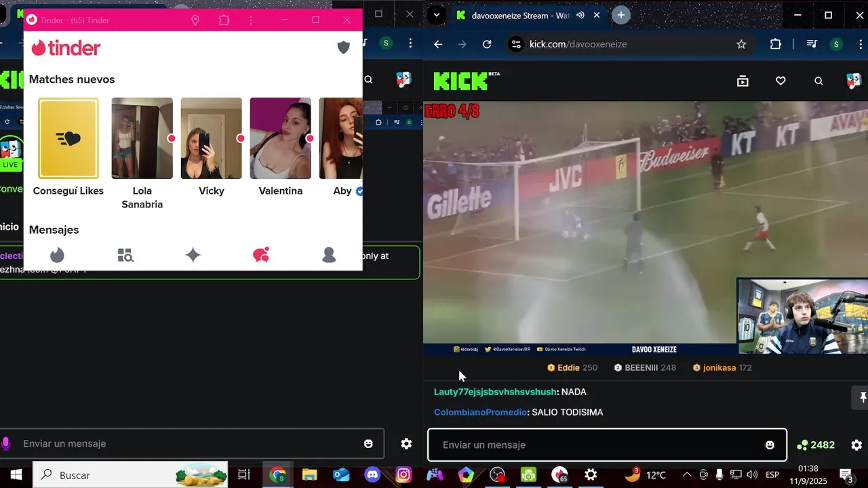Image resolution: width=868 pixels, height=488 pixels.
Task: Go back in the right browser window
Action: [x=438, y=44]
